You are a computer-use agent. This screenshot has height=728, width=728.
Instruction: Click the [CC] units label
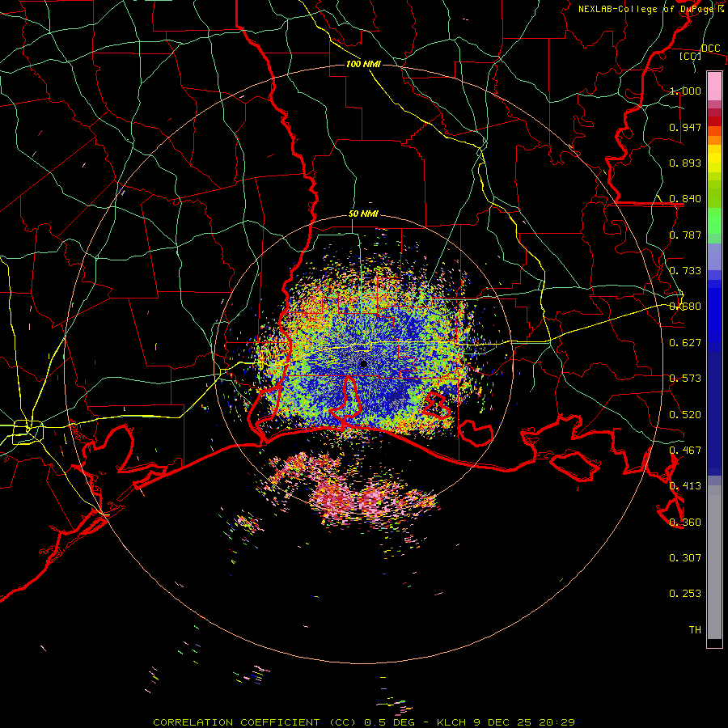click(690, 56)
